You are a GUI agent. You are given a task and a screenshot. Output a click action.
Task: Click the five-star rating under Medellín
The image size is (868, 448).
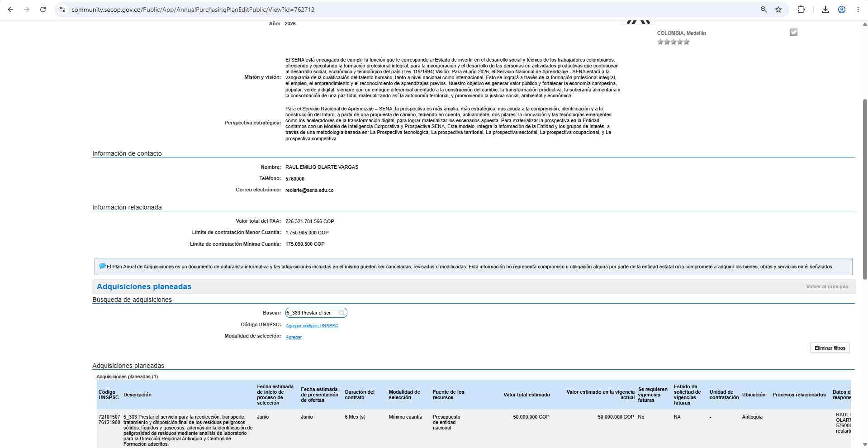[x=674, y=42]
